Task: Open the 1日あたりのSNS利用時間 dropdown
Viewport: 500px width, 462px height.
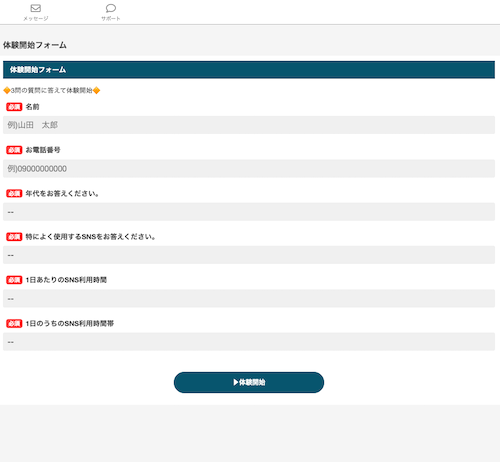Action: point(249,299)
